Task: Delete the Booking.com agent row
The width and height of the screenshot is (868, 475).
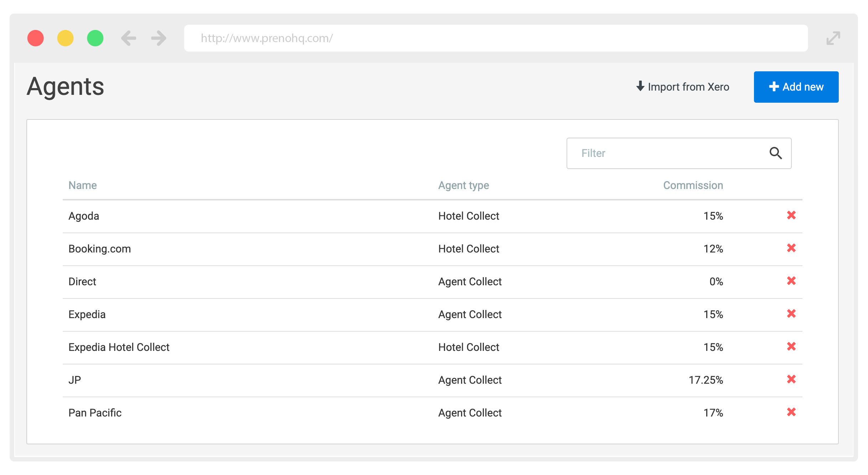Action: [791, 248]
